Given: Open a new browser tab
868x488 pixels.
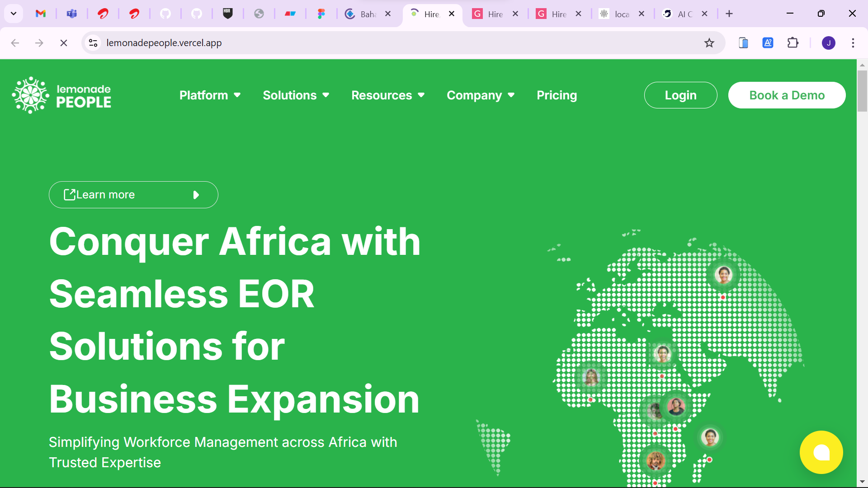Looking at the screenshot, I should coord(729,14).
